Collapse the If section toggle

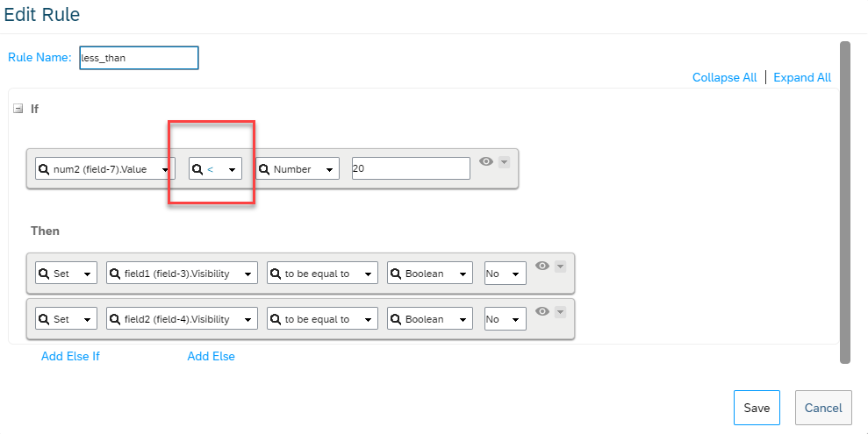click(18, 109)
